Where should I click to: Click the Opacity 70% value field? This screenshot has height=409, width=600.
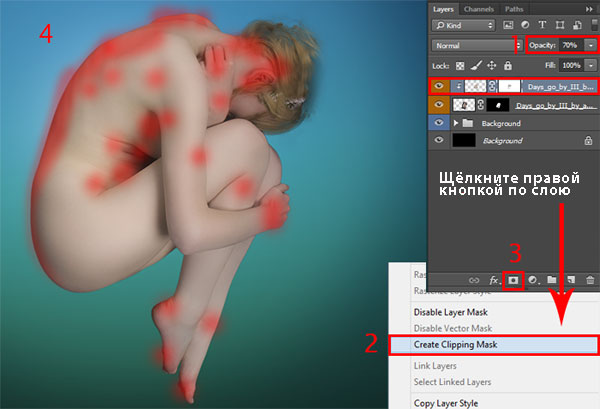572,45
